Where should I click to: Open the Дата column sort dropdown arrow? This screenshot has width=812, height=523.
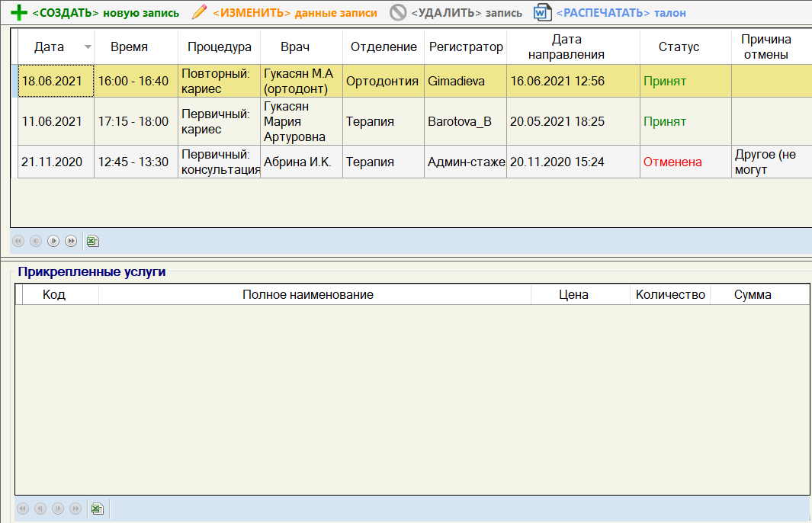[88, 47]
